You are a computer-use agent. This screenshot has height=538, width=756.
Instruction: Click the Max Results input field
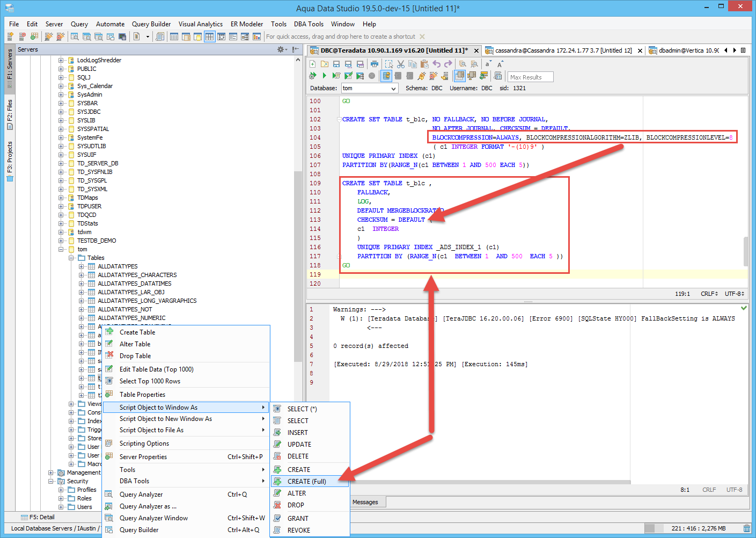click(x=530, y=77)
